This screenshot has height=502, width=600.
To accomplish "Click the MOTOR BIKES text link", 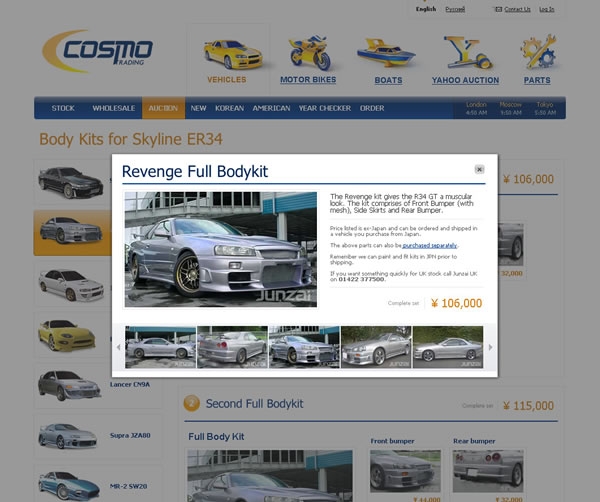I will (x=308, y=80).
